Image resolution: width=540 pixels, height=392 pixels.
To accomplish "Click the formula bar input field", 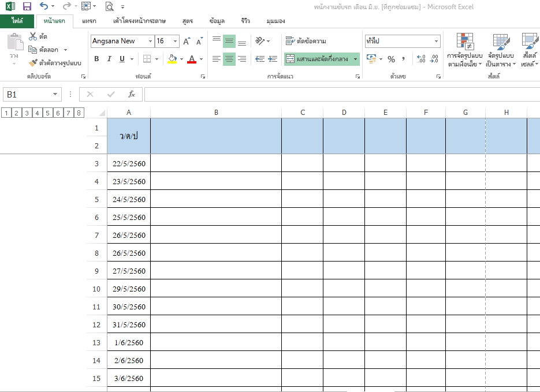I will 342,94.
